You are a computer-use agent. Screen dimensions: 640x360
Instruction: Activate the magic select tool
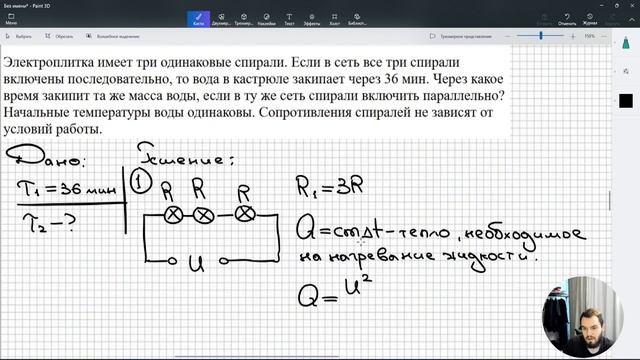click(x=113, y=36)
